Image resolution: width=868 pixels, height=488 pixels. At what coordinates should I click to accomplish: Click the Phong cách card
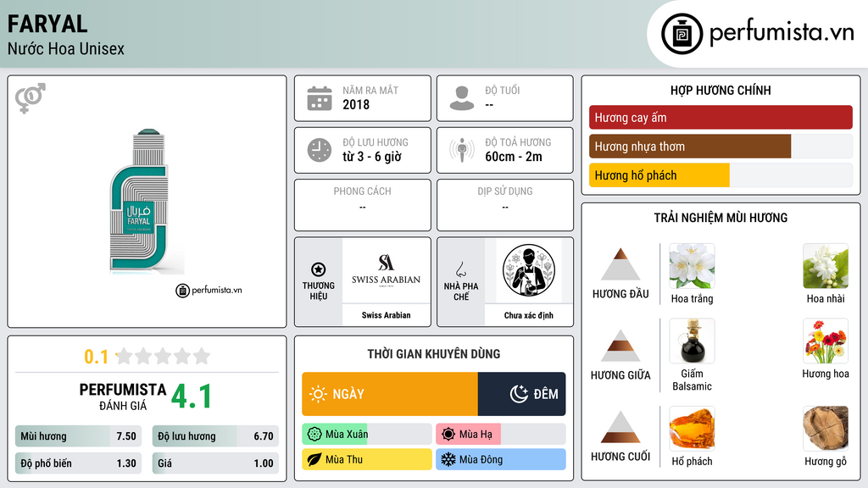click(x=363, y=205)
